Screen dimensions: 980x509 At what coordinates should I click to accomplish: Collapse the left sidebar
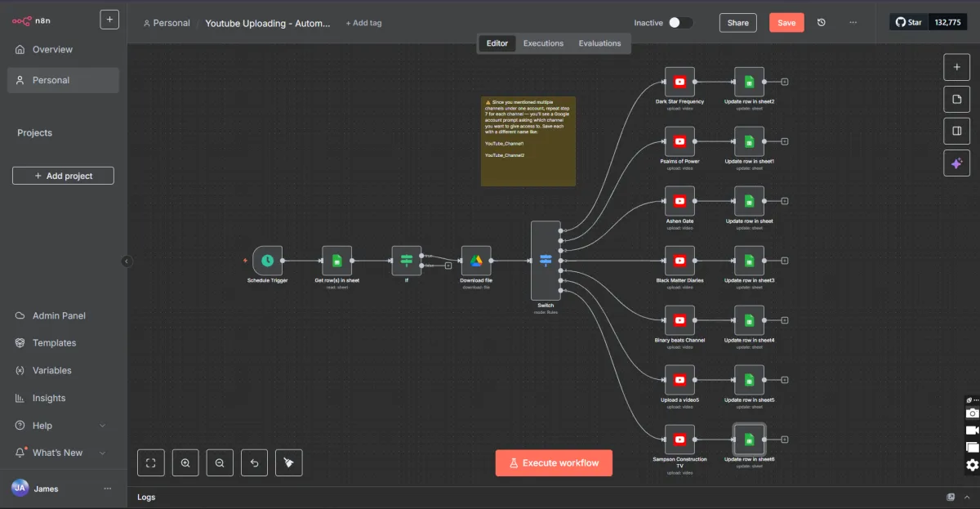pyautogui.click(x=127, y=261)
